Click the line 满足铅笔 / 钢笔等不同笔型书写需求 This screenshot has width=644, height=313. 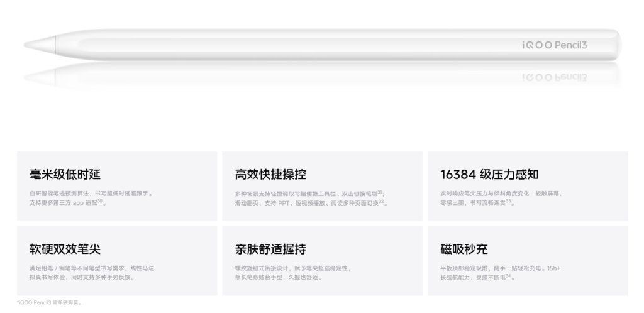click(x=92, y=268)
